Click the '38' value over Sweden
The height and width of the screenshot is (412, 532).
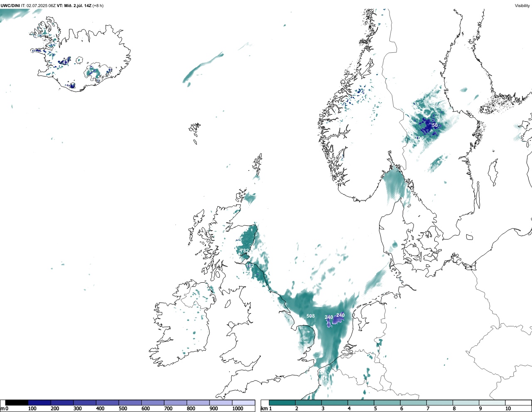[416, 104]
